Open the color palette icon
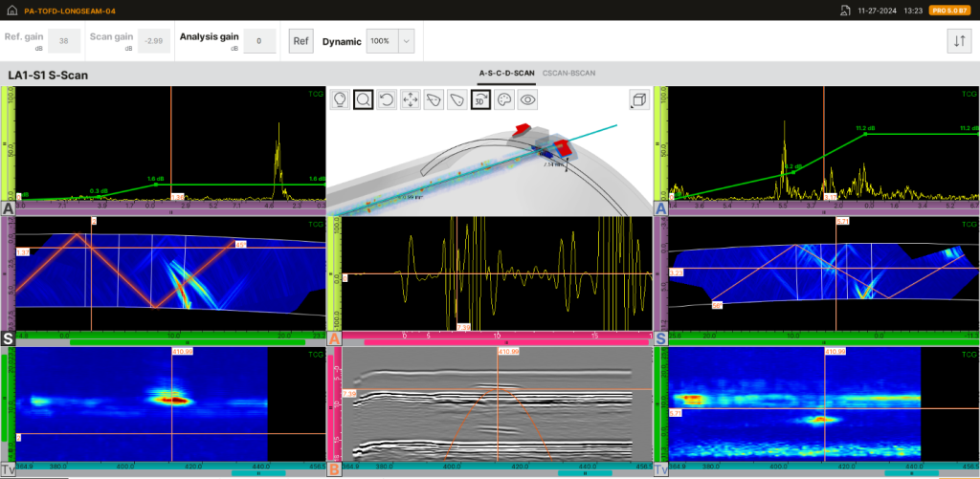The image size is (980, 479). click(504, 98)
